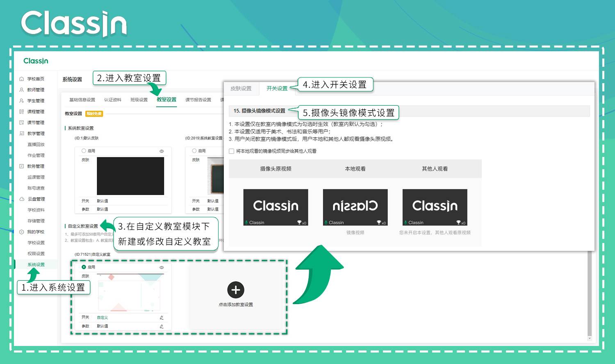Switch to the 皮肤设置 tab
Image resolution: width=615 pixels, height=364 pixels.
(x=241, y=88)
